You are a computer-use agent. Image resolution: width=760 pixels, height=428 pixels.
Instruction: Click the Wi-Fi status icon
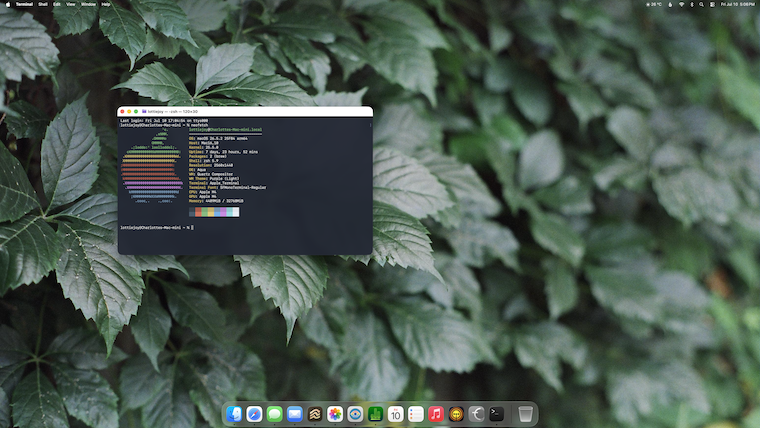681,4
